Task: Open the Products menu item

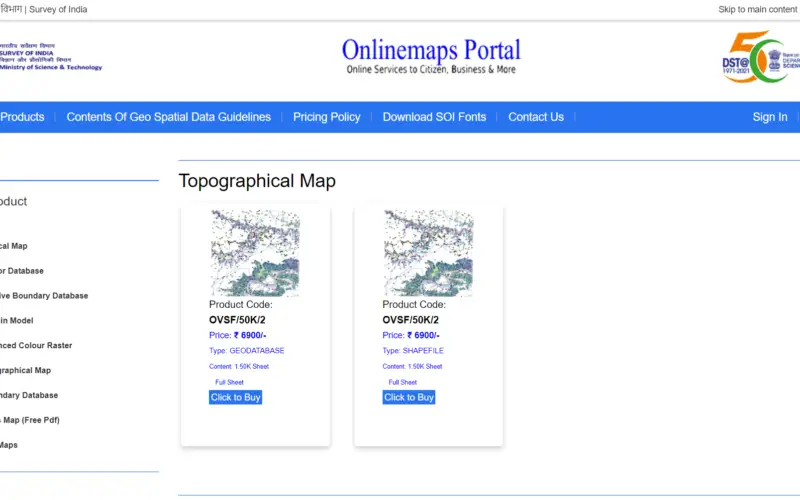Action: pos(22,117)
